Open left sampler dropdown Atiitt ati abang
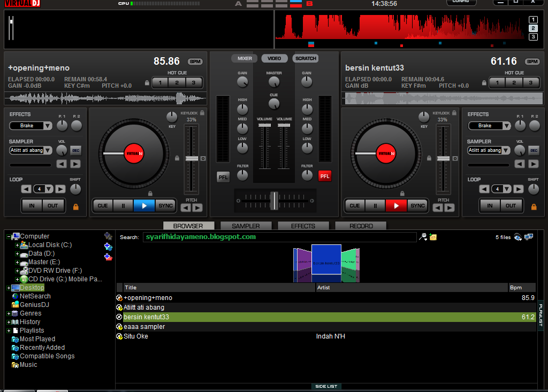 [31, 151]
